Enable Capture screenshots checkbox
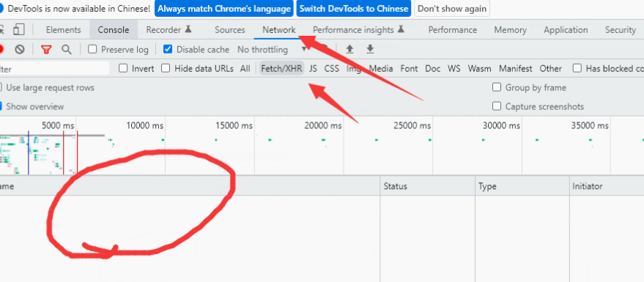The image size is (644, 282). pos(497,106)
